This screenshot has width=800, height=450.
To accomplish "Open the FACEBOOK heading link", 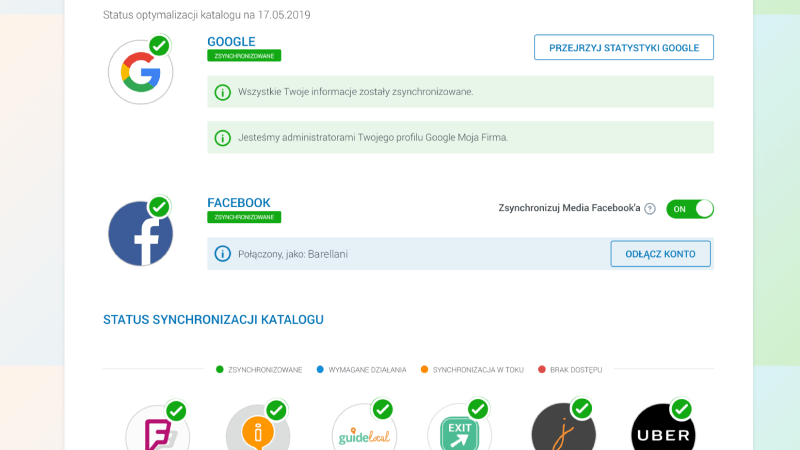I will (x=239, y=203).
